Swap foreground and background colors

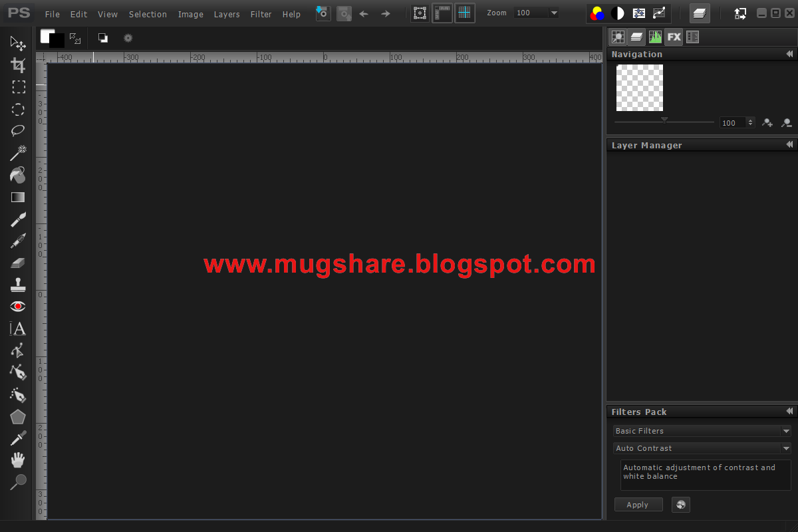click(75, 38)
